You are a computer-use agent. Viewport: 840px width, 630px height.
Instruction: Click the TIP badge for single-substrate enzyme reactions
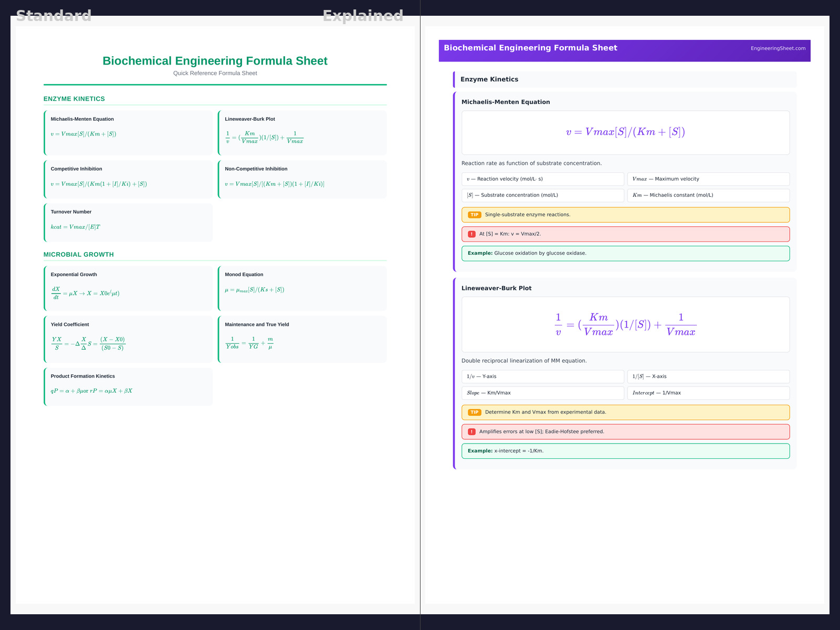coord(474,215)
